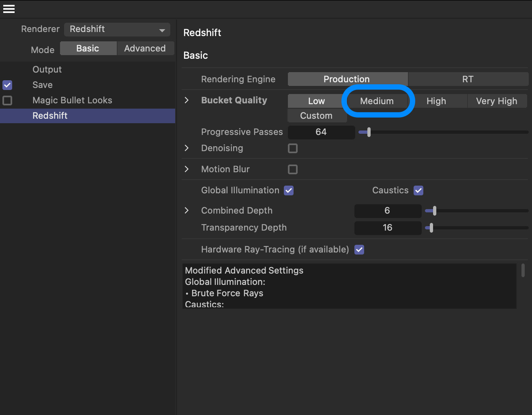Disable Hardware Ray-Tracing checkbox
Viewport: 532px width, 415px height.
pyautogui.click(x=359, y=250)
